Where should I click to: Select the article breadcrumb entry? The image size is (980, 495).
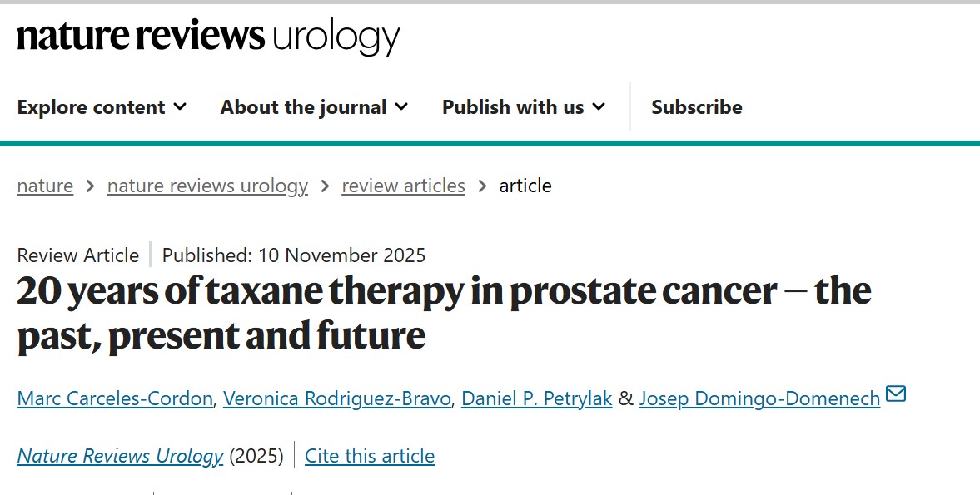point(525,186)
